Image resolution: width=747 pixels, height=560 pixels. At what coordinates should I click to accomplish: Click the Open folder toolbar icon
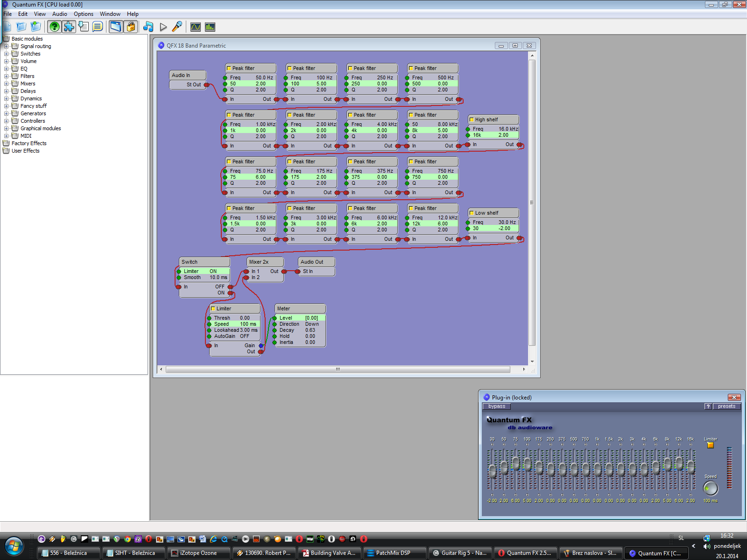[21, 27]
